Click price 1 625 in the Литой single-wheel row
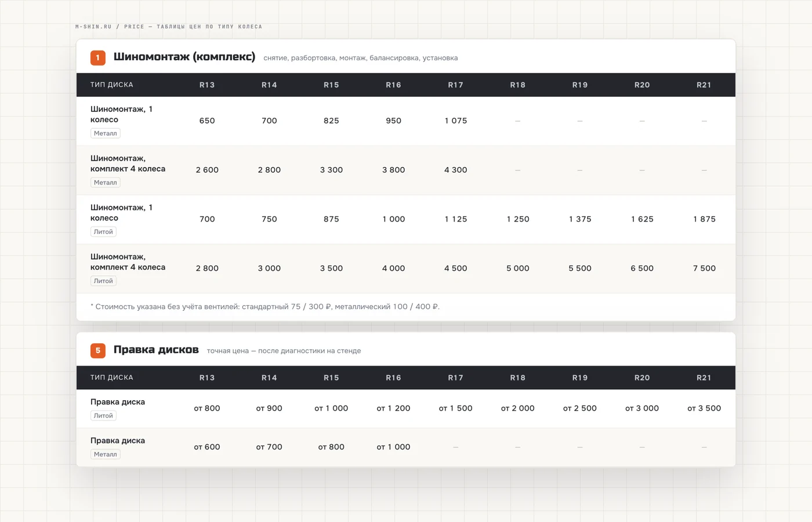This screenshot has width=812, height=522. [x=642, y=219]
